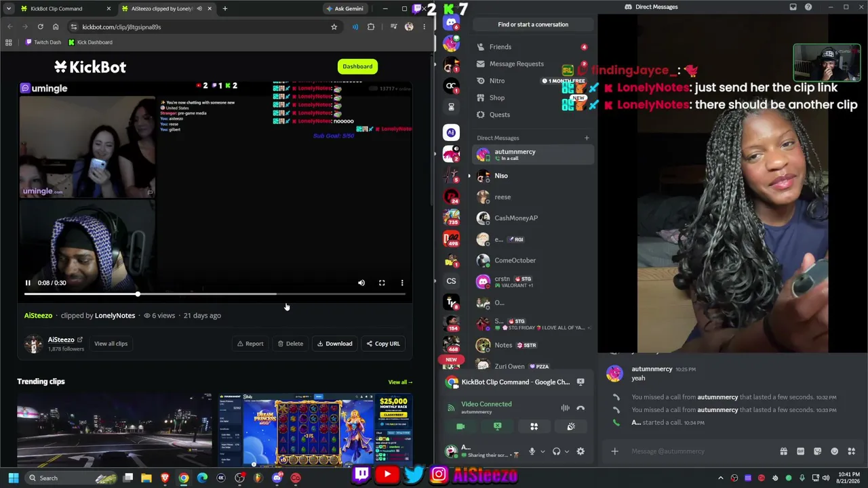This screenshot has width=868, height=488.
Task: Show hidden system tray icons
Action: coord(720,478)
